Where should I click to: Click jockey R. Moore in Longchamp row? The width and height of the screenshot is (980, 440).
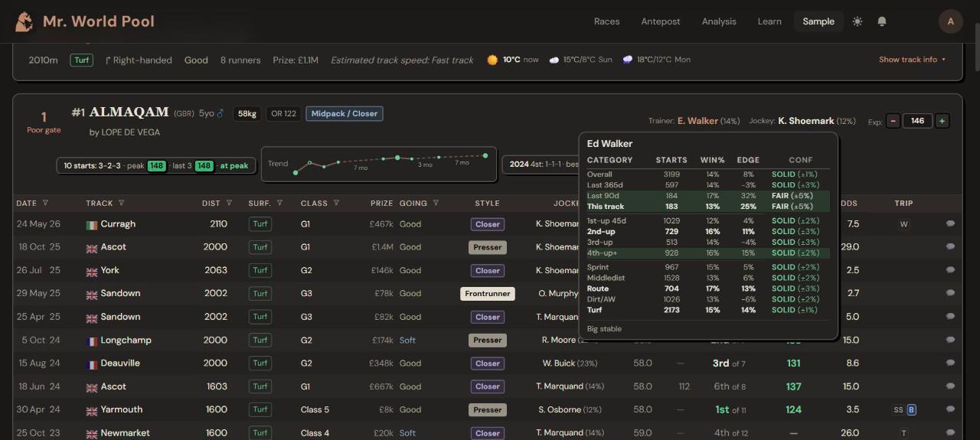pyautogui.click(x=559, y=341)
